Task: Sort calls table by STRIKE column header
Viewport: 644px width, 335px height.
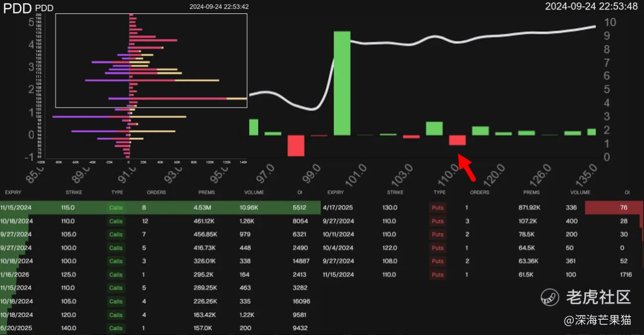Action: 74,192
